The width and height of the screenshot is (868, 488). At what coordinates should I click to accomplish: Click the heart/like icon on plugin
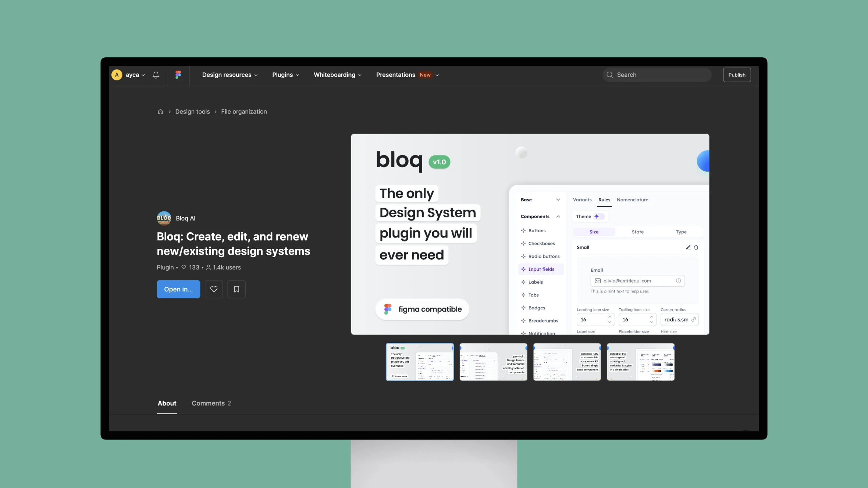pyautogui.click(x=214, y=289)
